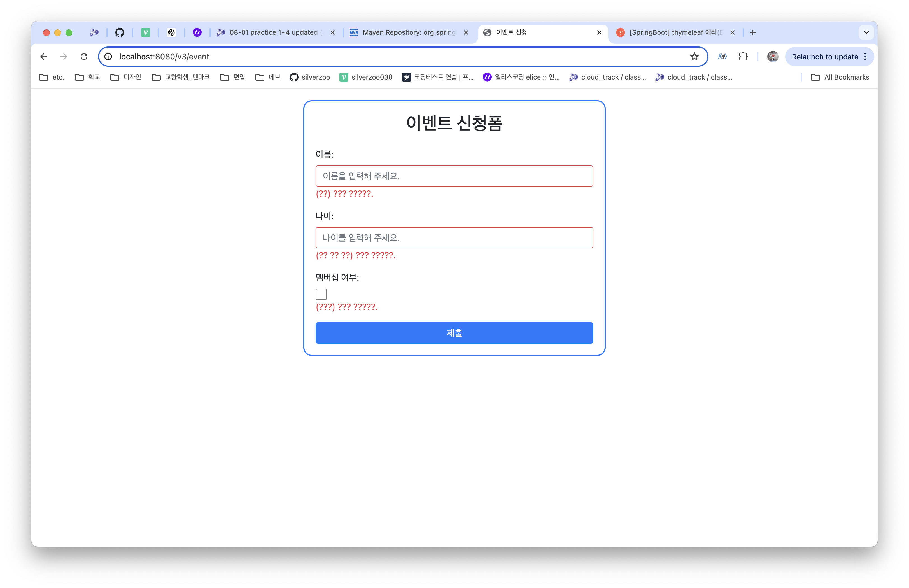Screen dimensions: 909x588
Task: Open the Chrome profile avatar
Action: [x=772, y=56]
